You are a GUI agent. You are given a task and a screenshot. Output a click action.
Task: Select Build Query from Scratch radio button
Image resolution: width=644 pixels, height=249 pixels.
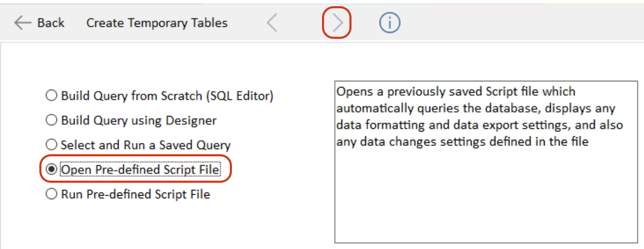[x=51, y=96]
